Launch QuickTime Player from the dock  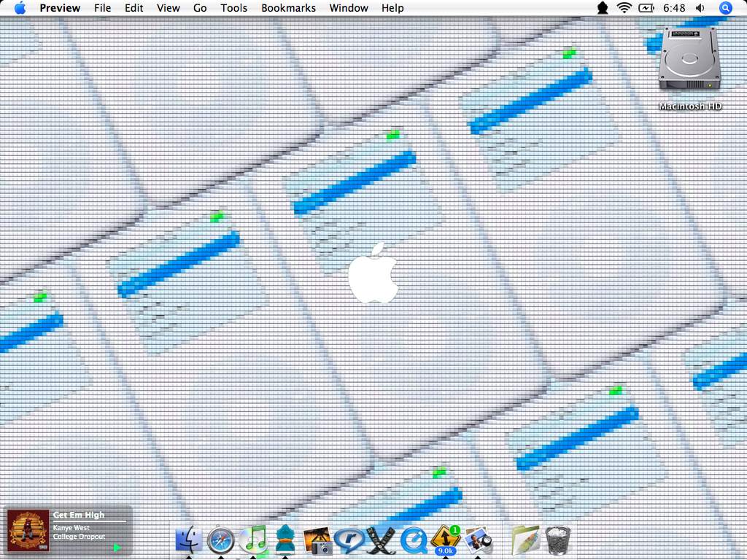point(414,541)
